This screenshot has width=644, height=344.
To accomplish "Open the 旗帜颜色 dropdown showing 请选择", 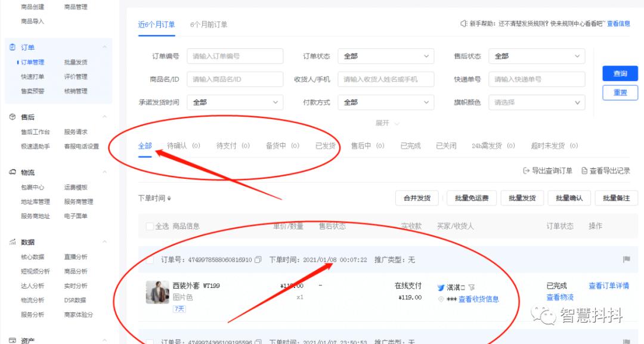I will 536,102.
